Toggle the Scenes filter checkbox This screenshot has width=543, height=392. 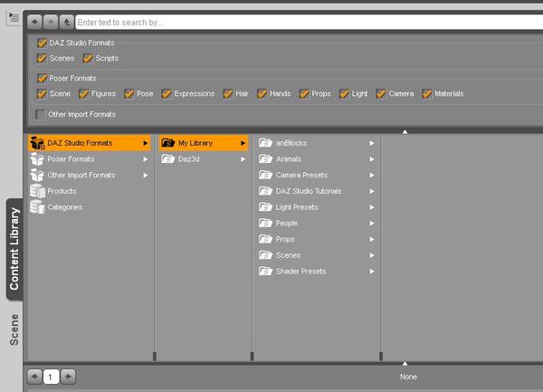coord(42,58)
